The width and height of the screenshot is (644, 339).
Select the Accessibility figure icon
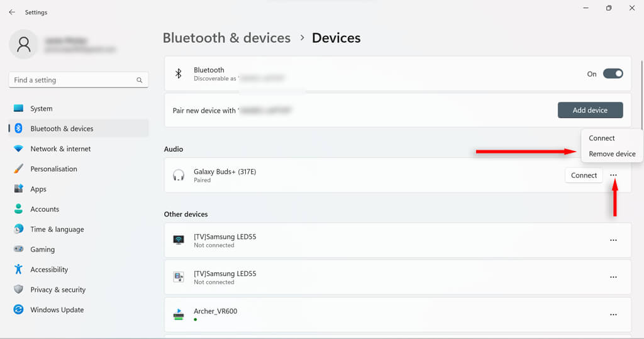pos(18,269)
